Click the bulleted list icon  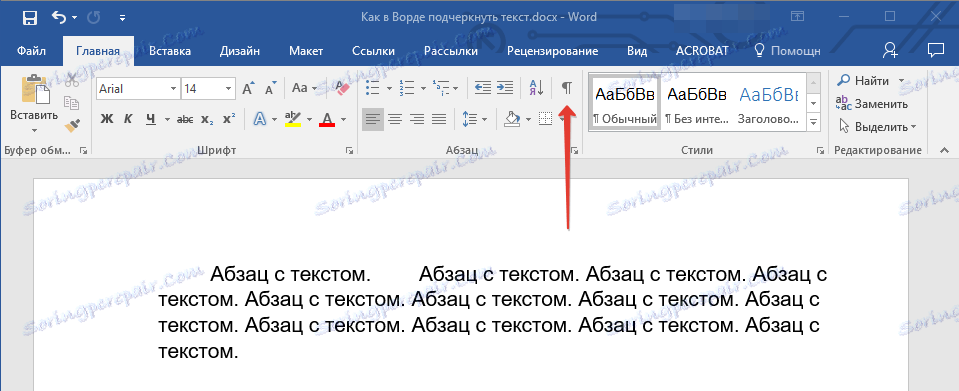click(x=372, y=88)
